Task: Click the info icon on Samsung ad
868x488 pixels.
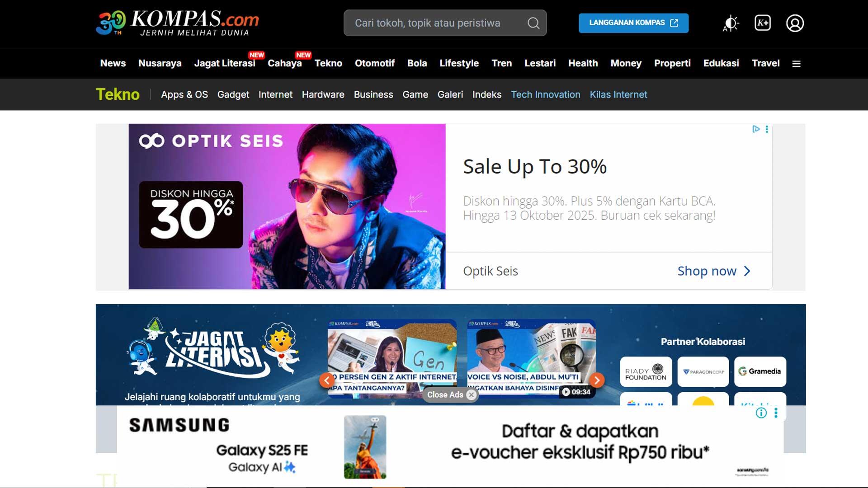Action: (761, 413)
